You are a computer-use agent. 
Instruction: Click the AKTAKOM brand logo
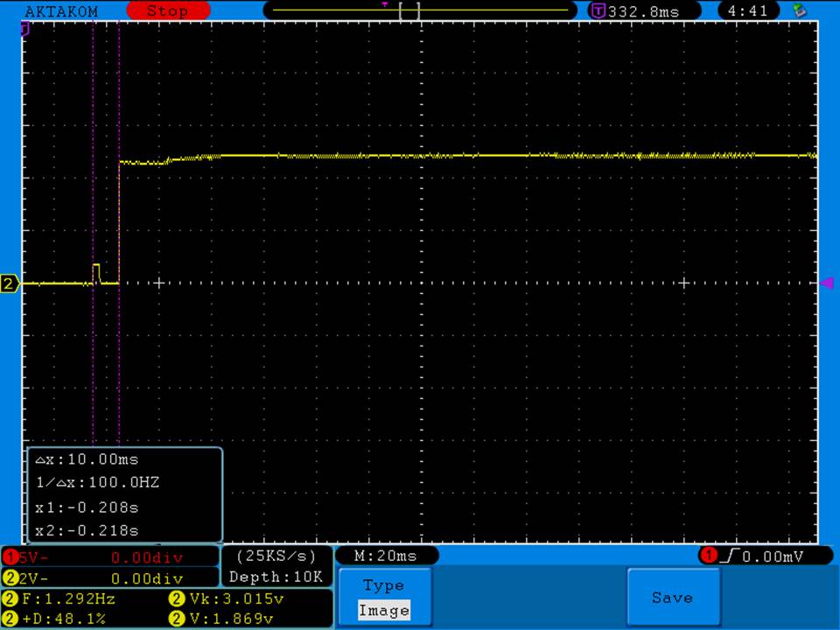(x=61, y=11)
